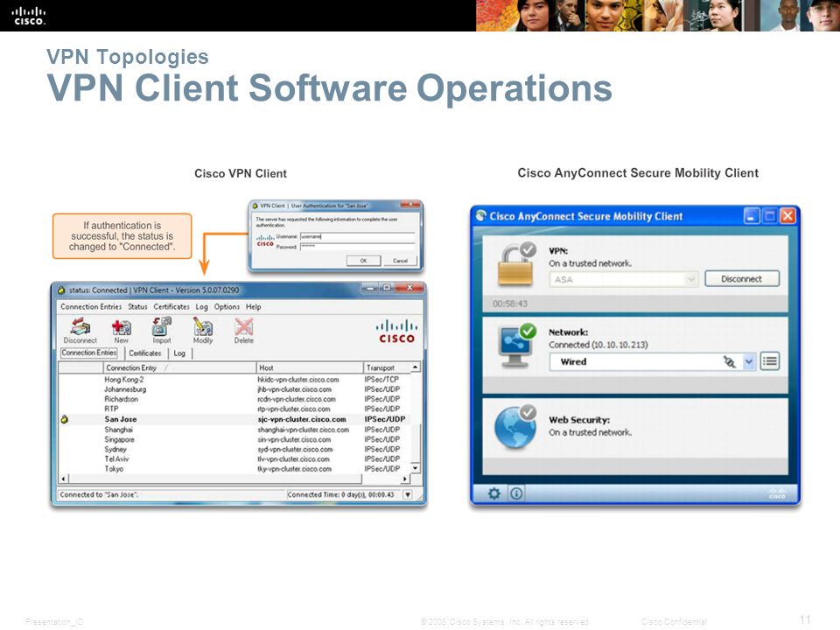Expand the ASA VPN server dropdown

tap(690, 280)
